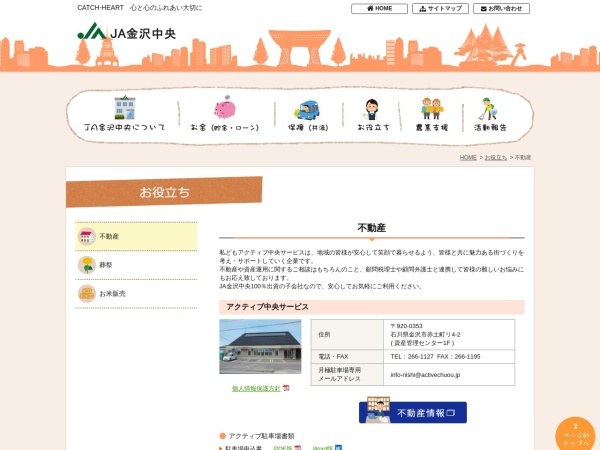This screenshot has height=450, width=600.
Task: Click HOME in the breadcrumb
Action: point(468,158)
